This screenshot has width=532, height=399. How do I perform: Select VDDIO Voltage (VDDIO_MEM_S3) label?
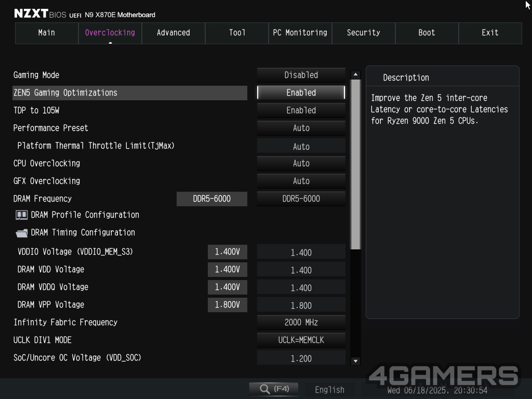coord(75,252)
